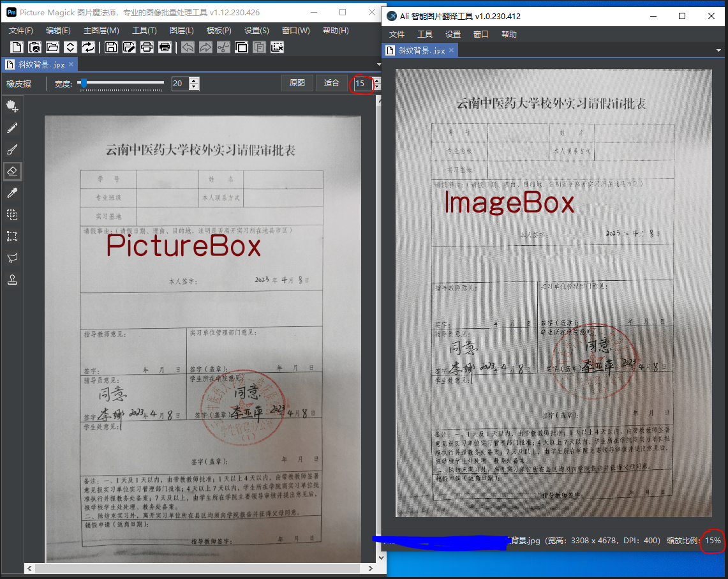Open the 编辑(E) menu

coord(59,31)
